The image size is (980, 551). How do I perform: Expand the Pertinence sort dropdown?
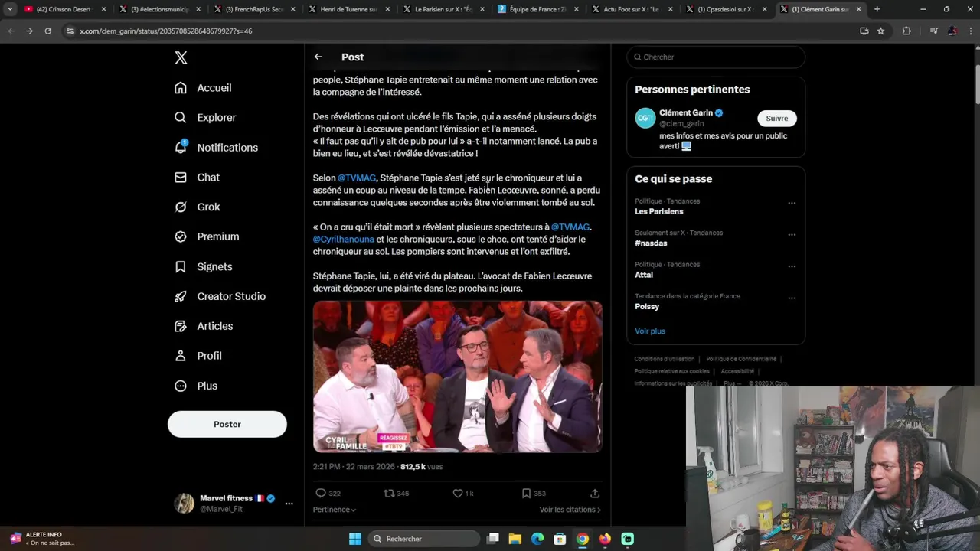335,510
